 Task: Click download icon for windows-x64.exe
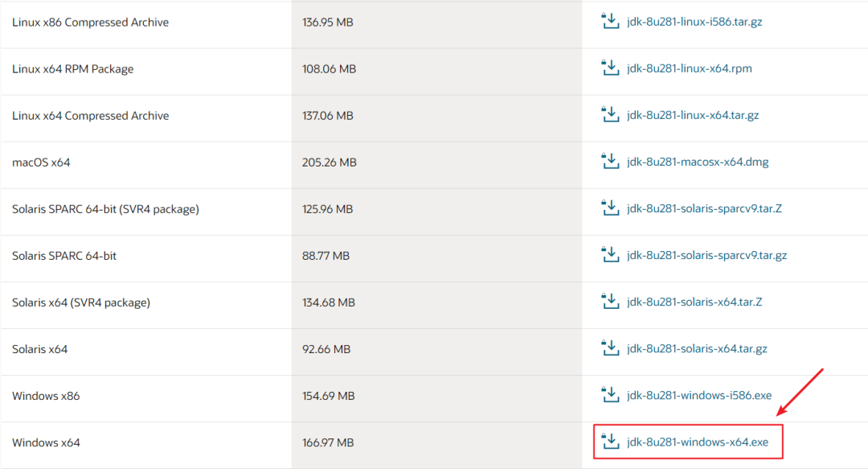610,442
